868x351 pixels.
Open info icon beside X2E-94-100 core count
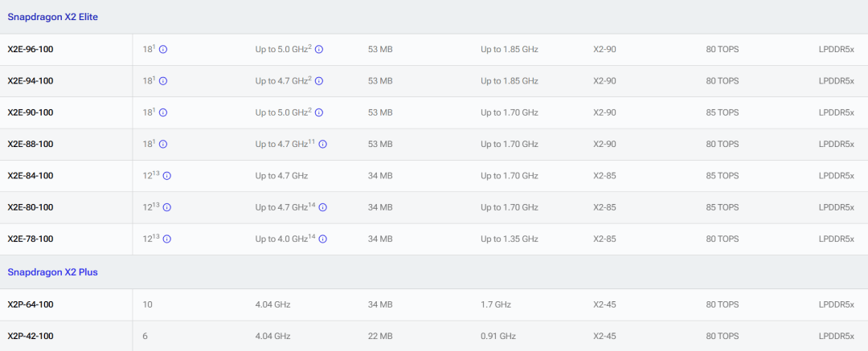(163, 81)
